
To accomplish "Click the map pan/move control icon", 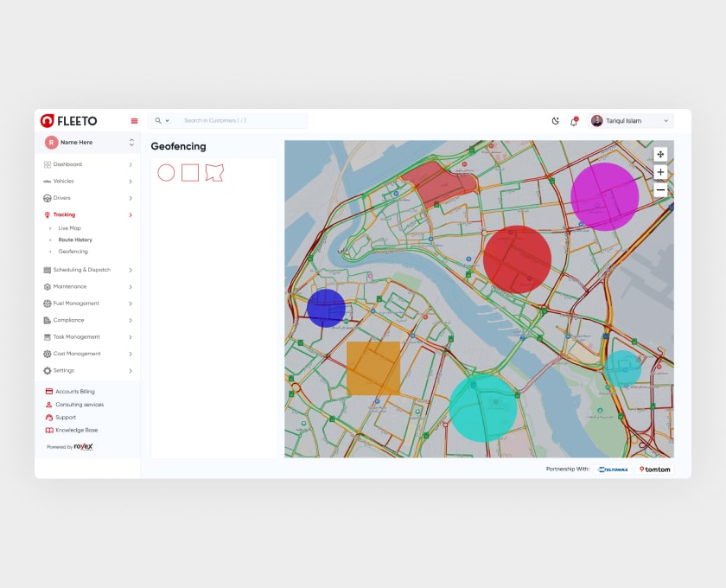I will tap(660, 154).
